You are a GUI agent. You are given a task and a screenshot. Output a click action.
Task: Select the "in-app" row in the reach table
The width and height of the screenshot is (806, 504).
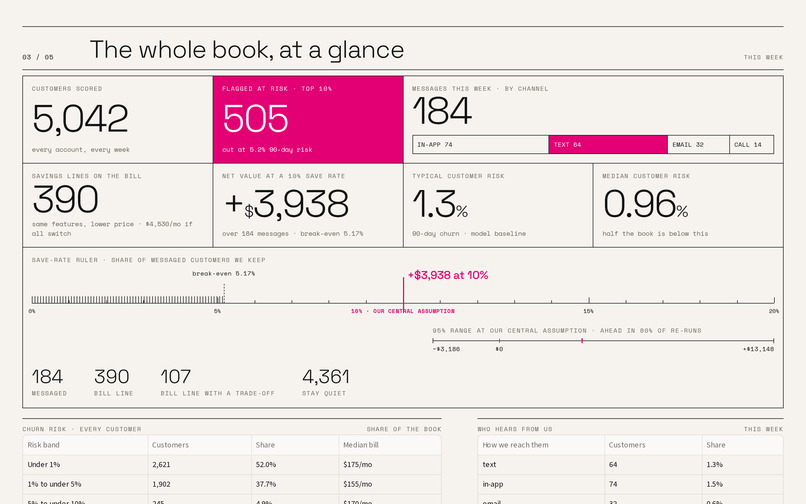[x=630, y=484]
